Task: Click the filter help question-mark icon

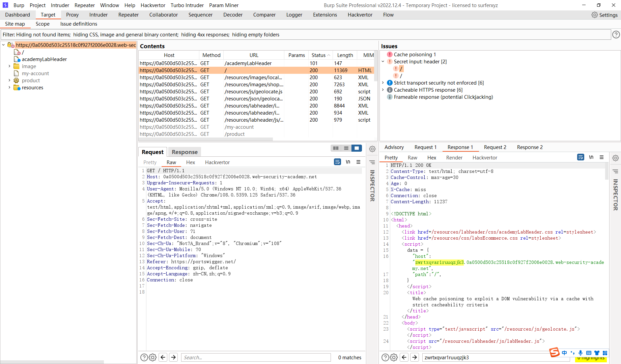Action: (616, 34)
